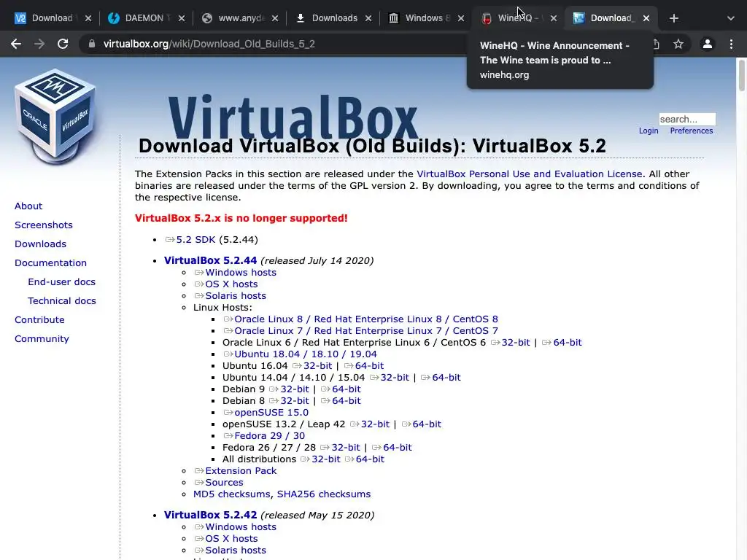This screenshot has height=560, width=747.
Task: Open the VirtualBox Personal Use and Evaluation License
Action: tap(530, 174)
